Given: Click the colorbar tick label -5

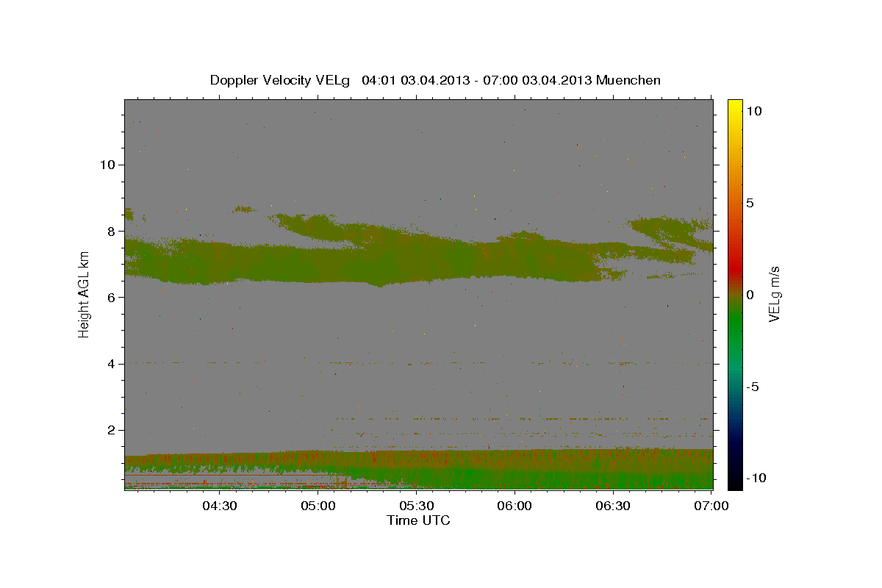Looking at the screenshot, I should [752, 387].
